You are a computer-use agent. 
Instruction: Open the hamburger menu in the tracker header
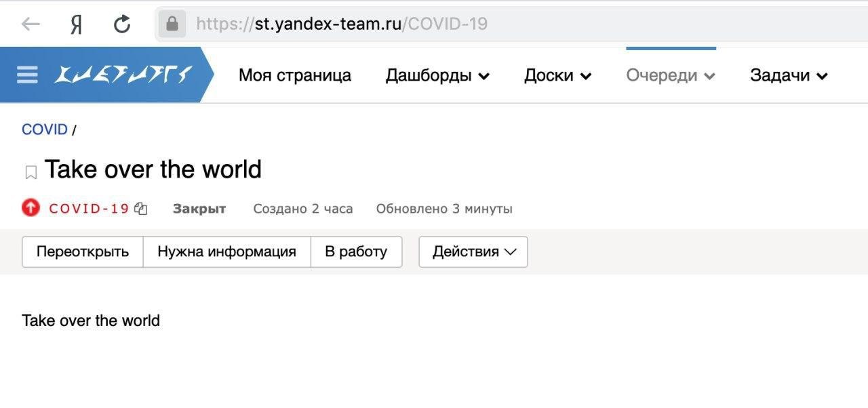(28, 75)
